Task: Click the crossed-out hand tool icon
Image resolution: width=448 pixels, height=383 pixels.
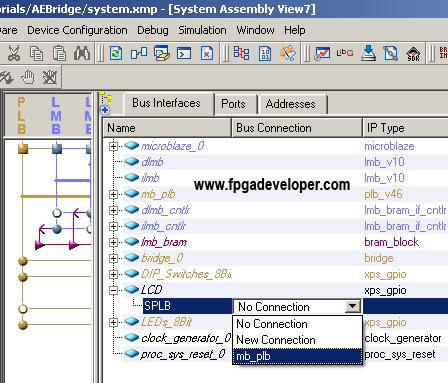Action: pos(50,77)
